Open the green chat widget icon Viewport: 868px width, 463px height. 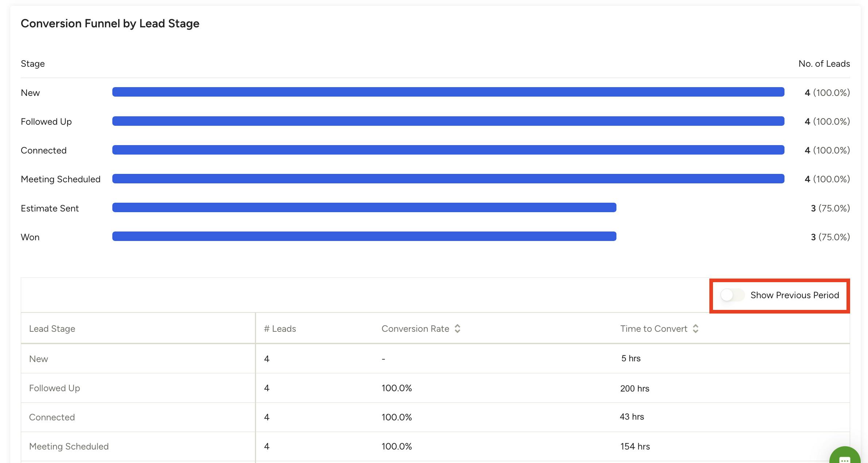[845, 458]
